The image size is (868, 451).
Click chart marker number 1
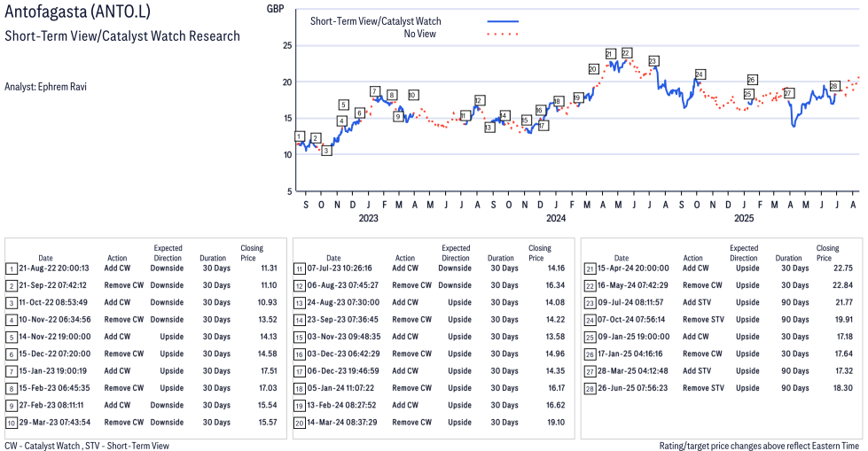point(299,136)
